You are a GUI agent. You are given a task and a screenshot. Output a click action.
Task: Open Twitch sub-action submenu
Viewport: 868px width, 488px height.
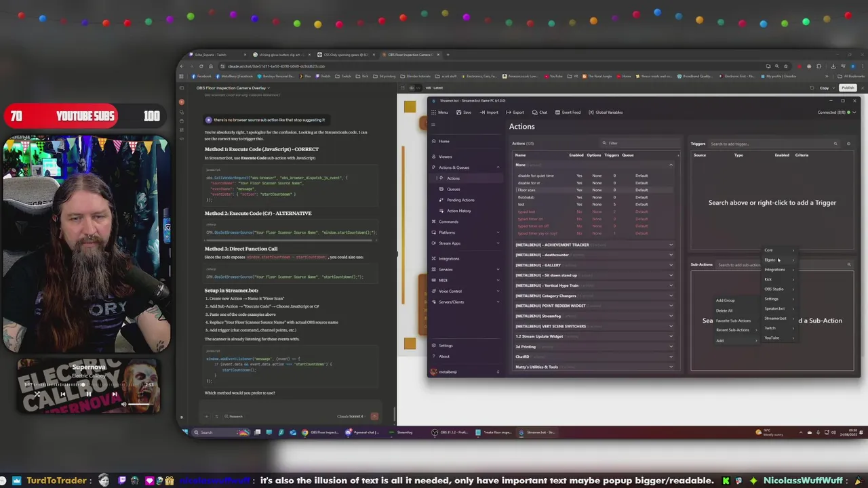[778, 328]
